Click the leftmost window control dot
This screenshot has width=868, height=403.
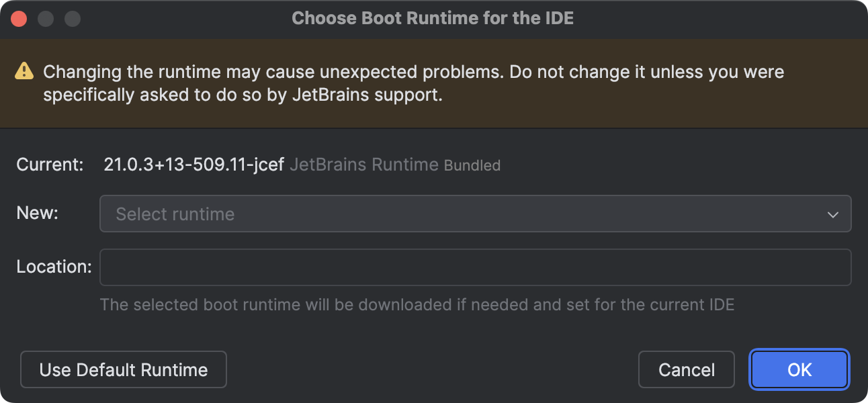pyautogui.click(x=19, y=18)
